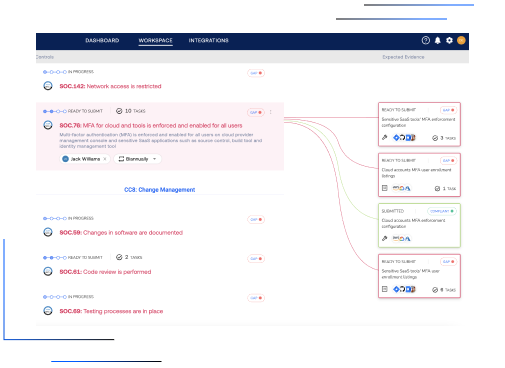
Task: Expand SOC.59 Changes in software are documented
Action: pos(121,232)
